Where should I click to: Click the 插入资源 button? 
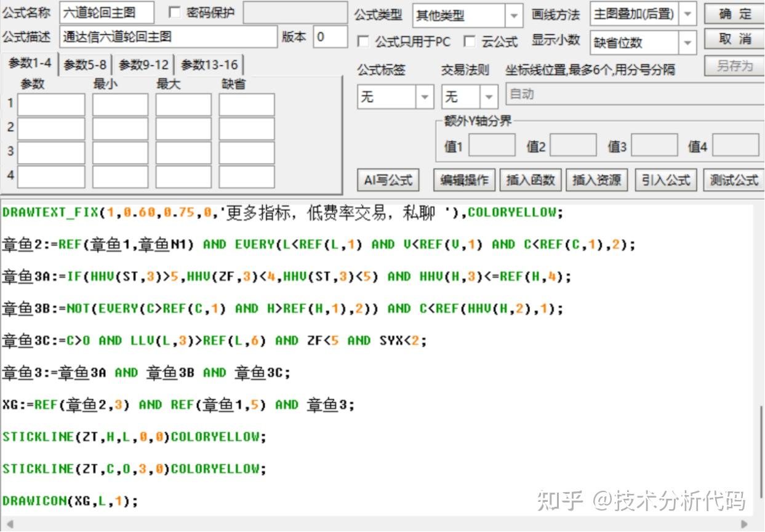coord(597,180)
